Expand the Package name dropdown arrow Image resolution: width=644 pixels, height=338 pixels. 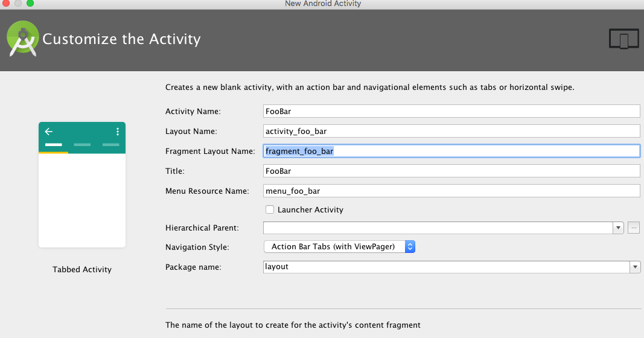[635, 267]
